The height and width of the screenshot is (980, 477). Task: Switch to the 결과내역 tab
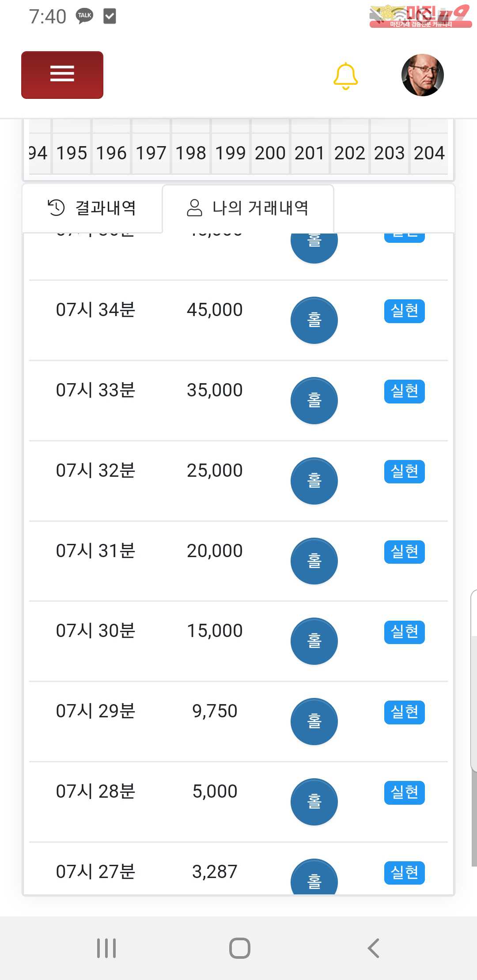92,207
